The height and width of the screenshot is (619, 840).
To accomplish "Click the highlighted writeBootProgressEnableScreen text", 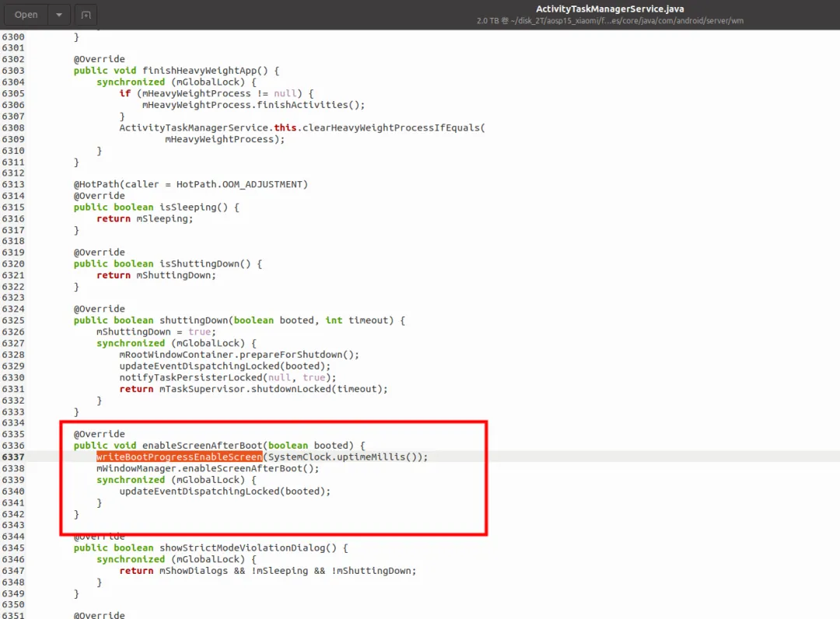I will tap(179, 456).
